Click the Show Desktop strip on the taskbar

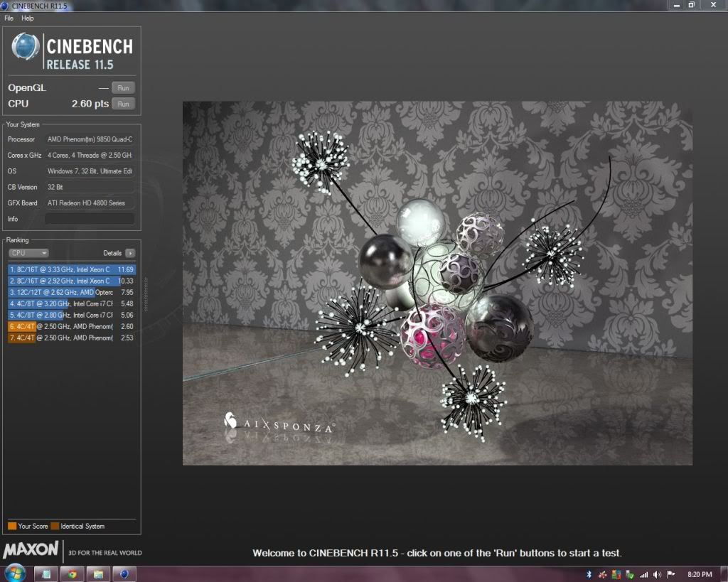pyautogui.click(x=724, y=574)
